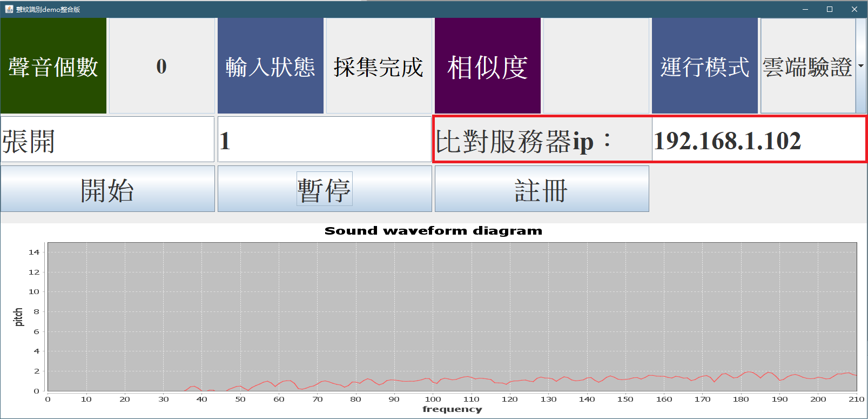Expand dropdown arrow beside 雲端驗證
This screenshot has width=868, height=419.
(861, 66)
